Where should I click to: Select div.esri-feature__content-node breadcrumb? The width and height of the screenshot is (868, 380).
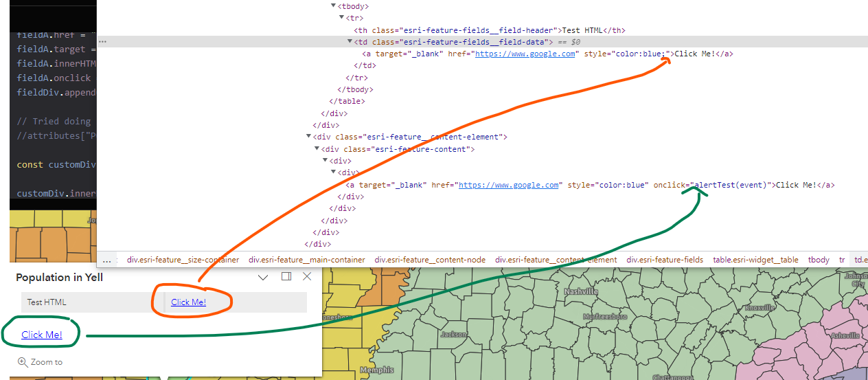(430, 260)
